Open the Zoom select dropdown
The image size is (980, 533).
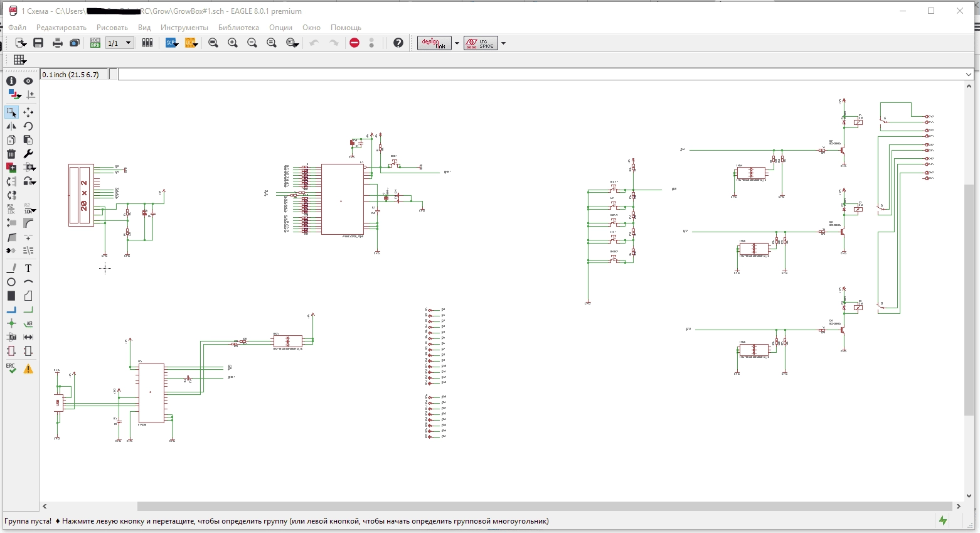pyautogui.click(x=292, y=43)
